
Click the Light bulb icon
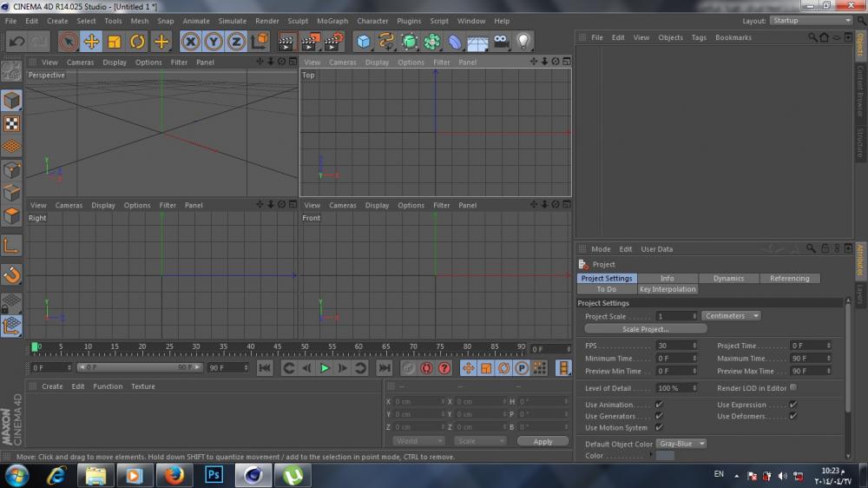click(x=523, y=42)
